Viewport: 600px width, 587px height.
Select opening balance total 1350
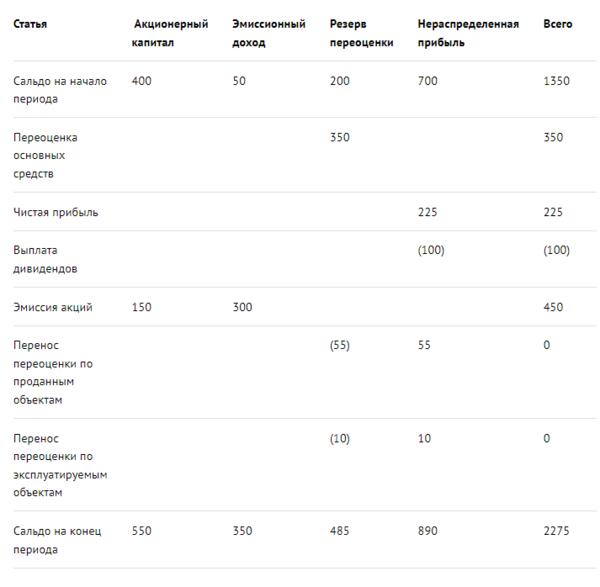556,81
